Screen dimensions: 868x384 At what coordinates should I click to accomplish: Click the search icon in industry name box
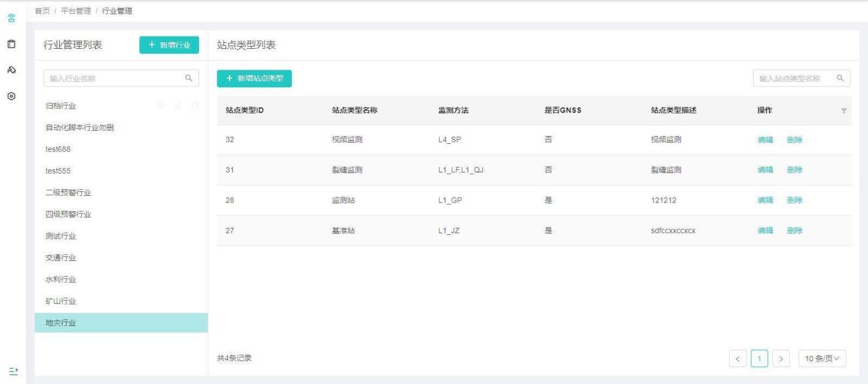[x=189, y=79]
